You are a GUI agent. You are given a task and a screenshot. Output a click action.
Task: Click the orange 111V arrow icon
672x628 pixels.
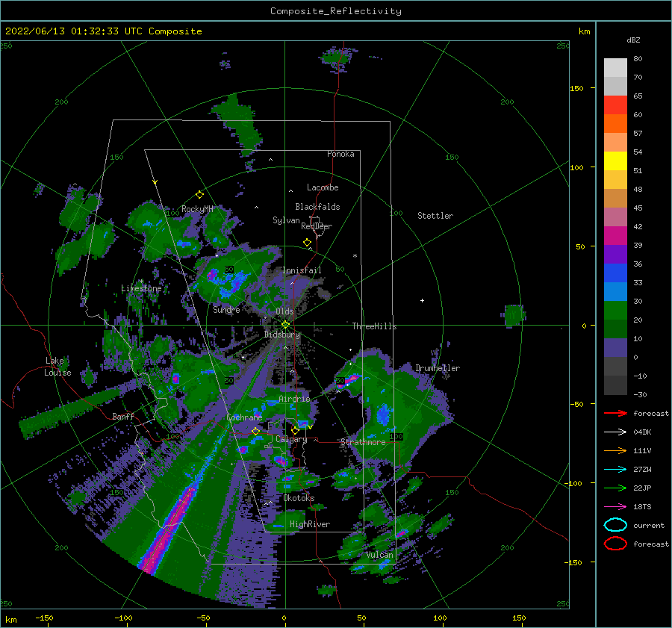point(615,450)
